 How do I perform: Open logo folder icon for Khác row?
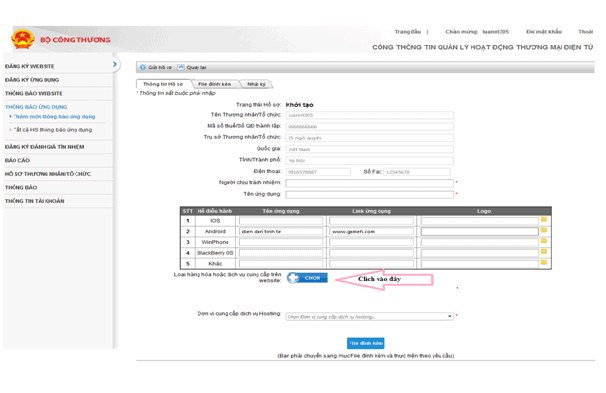pyautogui.click(x=544, y=262)
